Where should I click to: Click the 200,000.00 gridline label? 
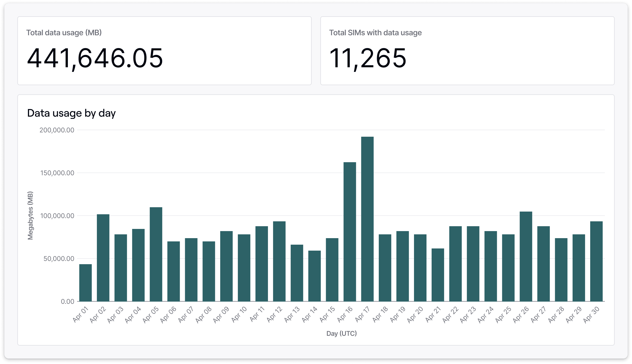[x=57, y=130]
